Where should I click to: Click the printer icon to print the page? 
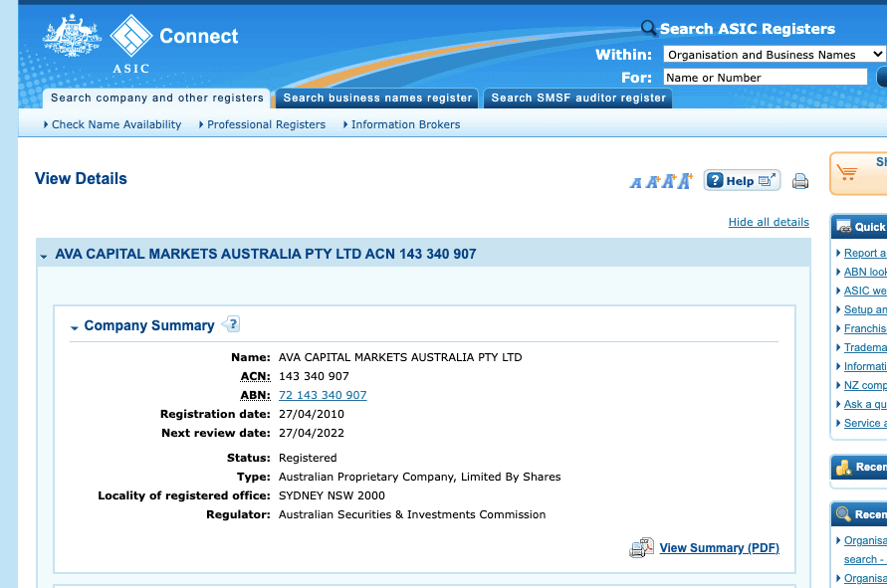pyautogui.click(x=800, y=181)
